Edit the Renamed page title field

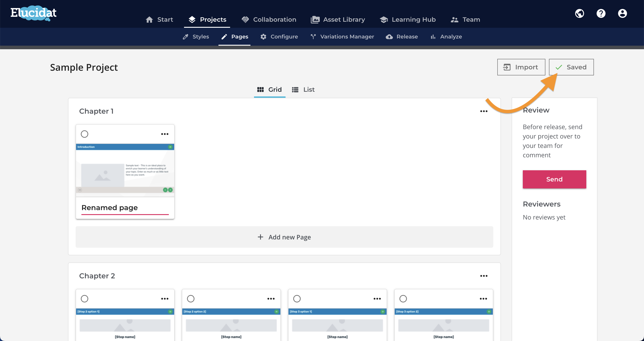tap(125, 208)
